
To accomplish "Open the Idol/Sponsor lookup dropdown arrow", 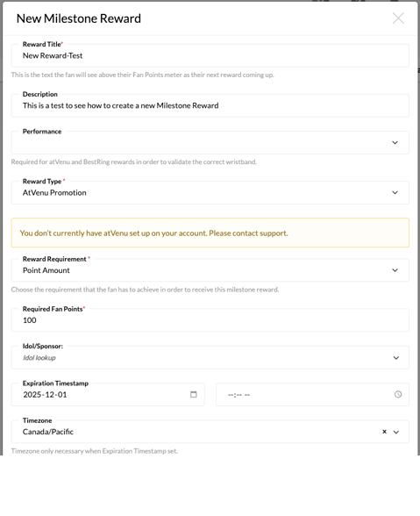I will tap(396, 358).
